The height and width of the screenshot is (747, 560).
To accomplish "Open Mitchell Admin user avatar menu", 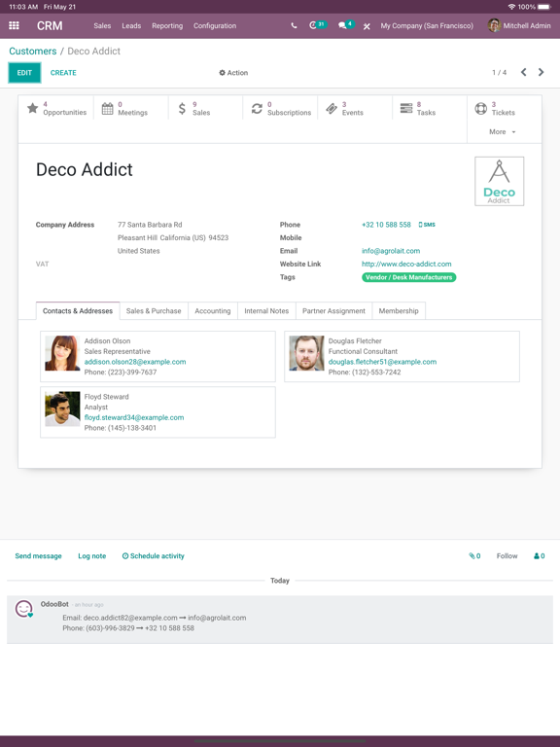I will point(519,25).
